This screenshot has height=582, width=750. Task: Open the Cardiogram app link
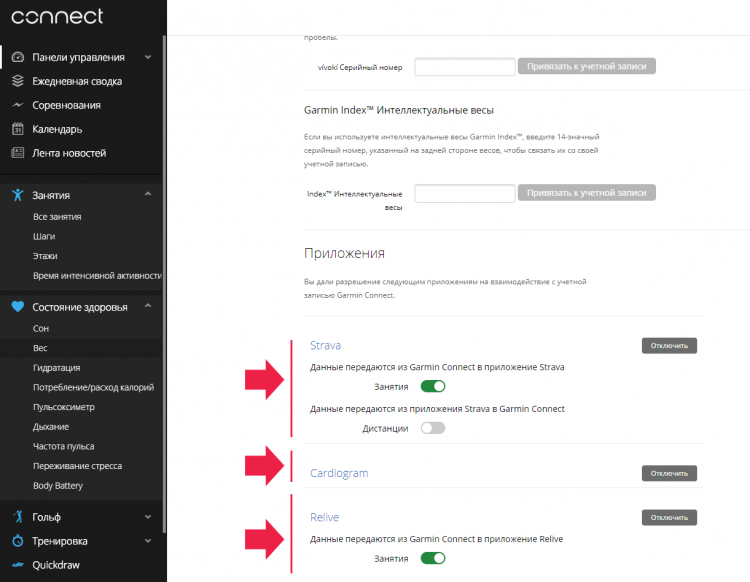[x=339, y=473]
